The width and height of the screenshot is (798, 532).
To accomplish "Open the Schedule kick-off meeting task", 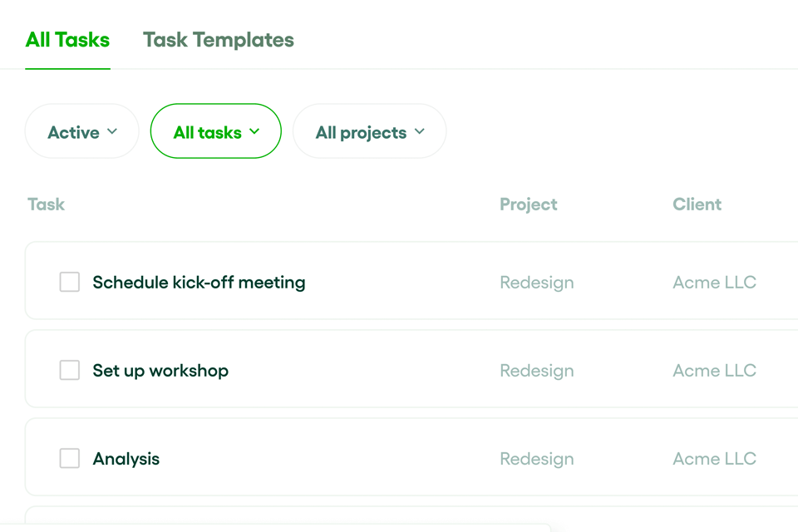I will click(199, 283).
